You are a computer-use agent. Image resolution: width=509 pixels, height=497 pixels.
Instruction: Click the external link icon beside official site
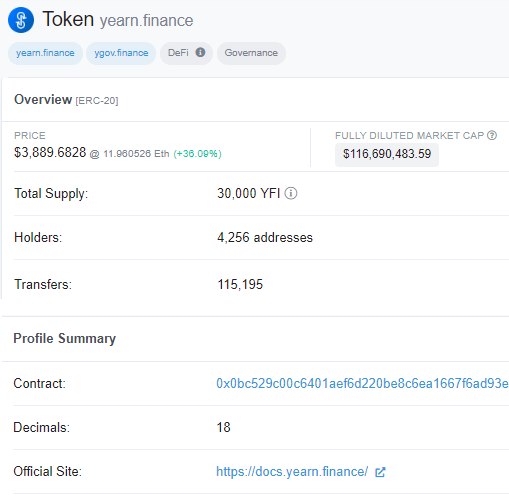[x=380, y=472]
